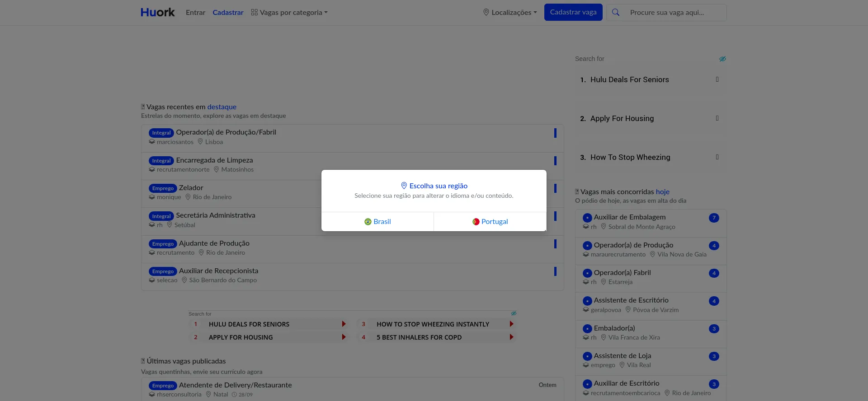Click the grid icon beside Vagas por categoria
The height and width of the screenshot is (401, 868).
click(255, 13)
